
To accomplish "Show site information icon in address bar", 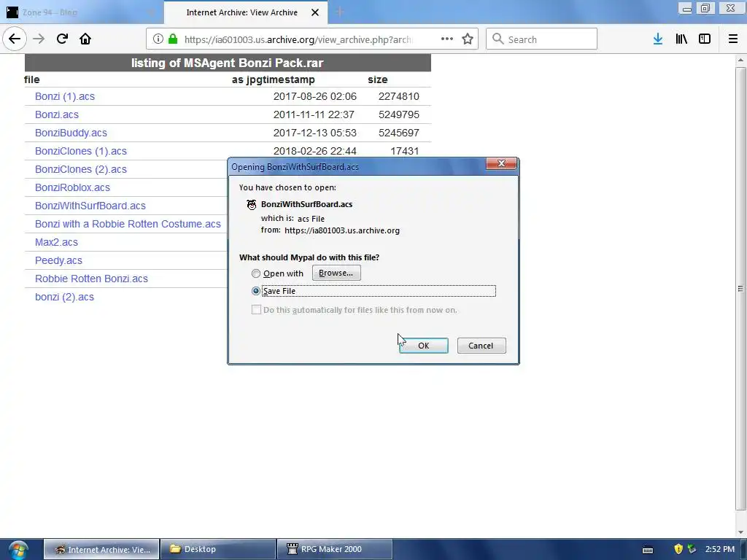I will coord(158,39).
